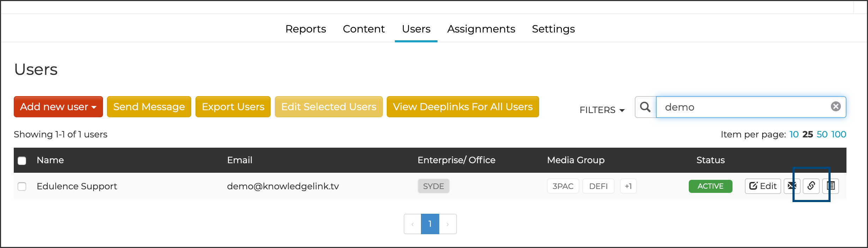Click Edit button for Edulence Support

763,186
